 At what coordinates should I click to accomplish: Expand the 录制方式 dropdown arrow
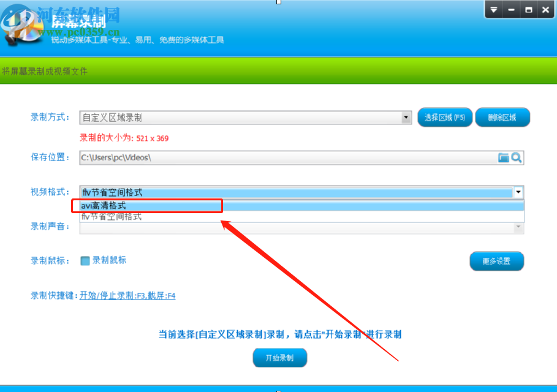(406, 118)
